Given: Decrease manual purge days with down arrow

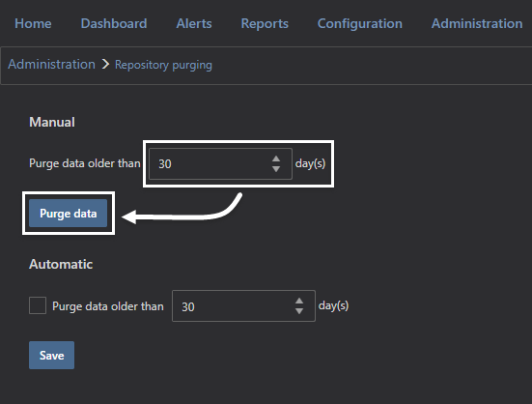Looking at the screenshot, I should [x=276, y=169].
